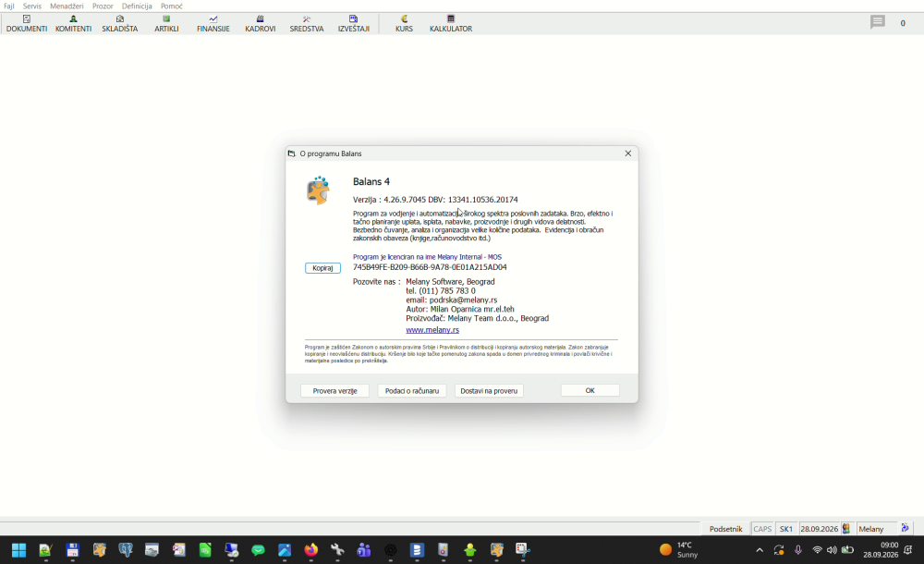Open the floppy disk taskbar app

coord(72,550)
